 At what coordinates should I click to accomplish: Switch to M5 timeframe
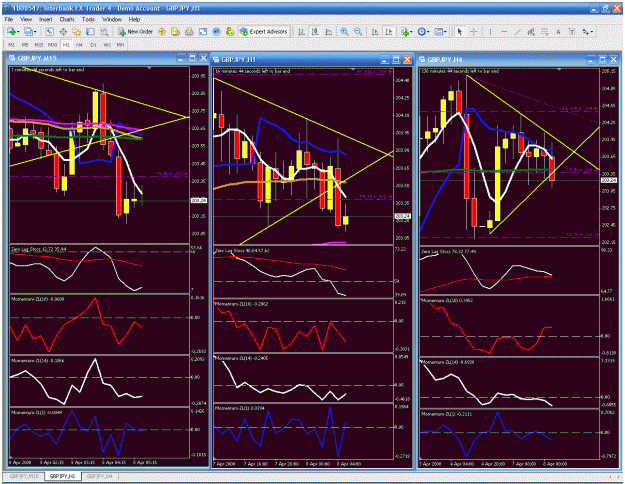[25, 45]
